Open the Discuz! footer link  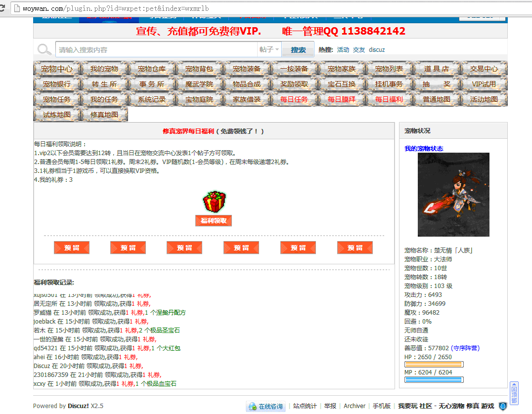coord(78,406)
